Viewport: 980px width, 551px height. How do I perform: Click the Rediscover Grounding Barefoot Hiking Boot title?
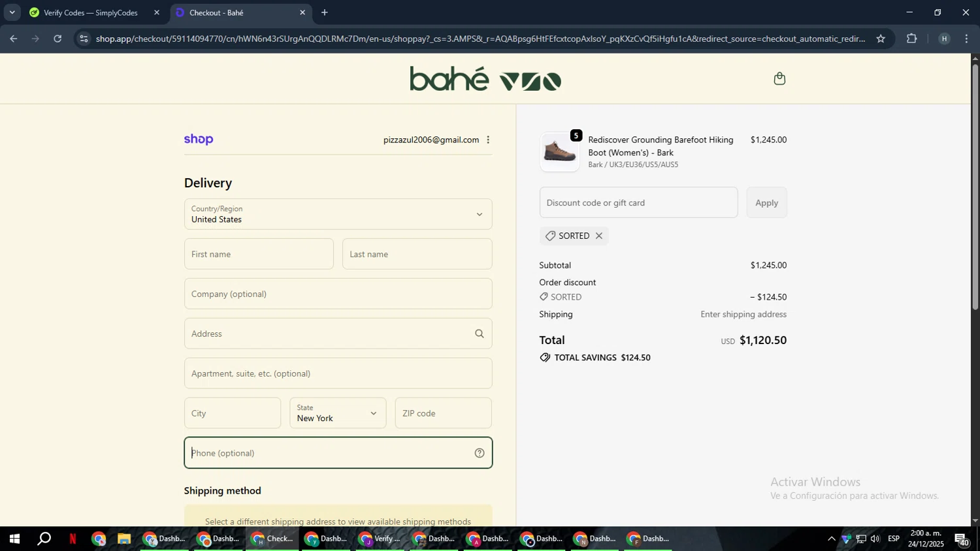click(661, 146)
